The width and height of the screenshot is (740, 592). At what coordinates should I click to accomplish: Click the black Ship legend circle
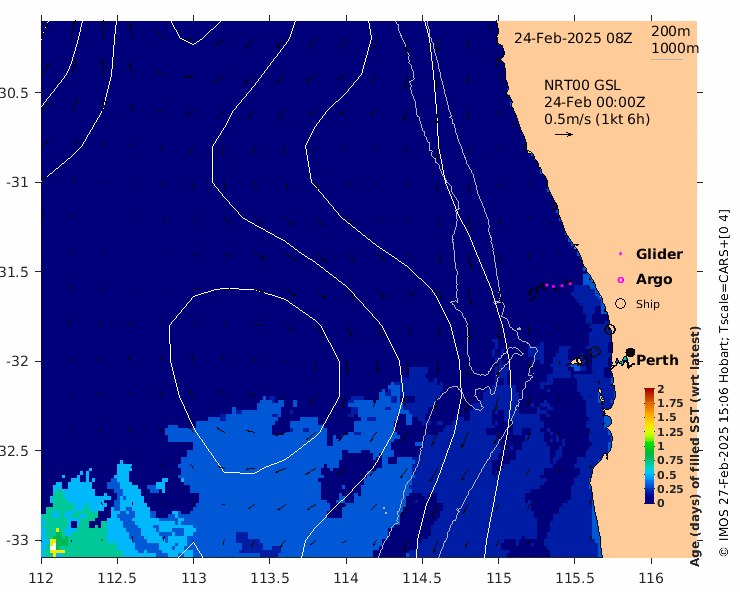pos(621,304)
